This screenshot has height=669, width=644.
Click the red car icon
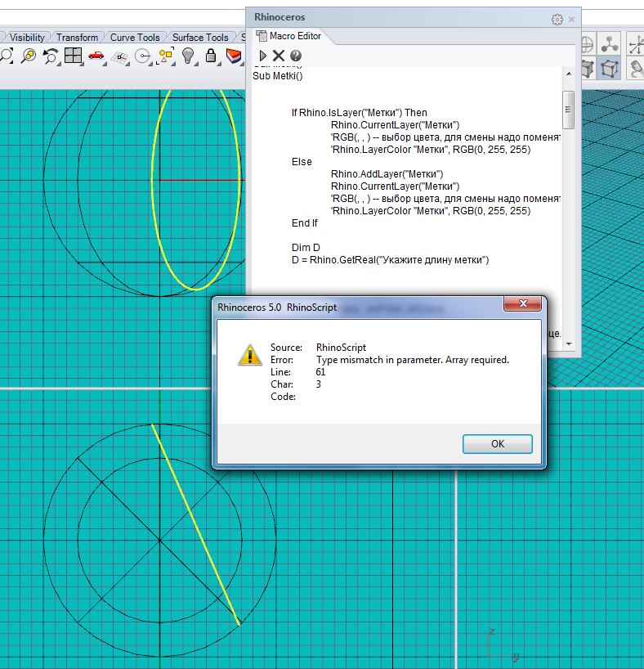coord(96,56)
